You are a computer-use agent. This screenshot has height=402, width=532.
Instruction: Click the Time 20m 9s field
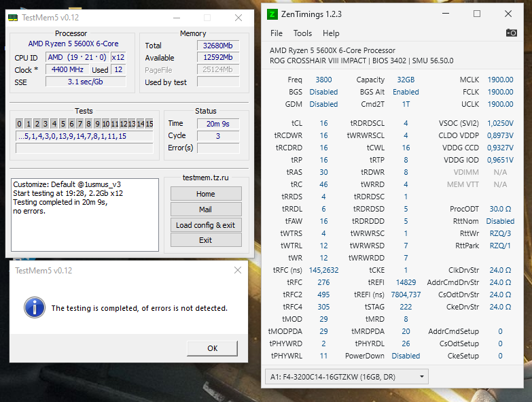coord(218,124)
